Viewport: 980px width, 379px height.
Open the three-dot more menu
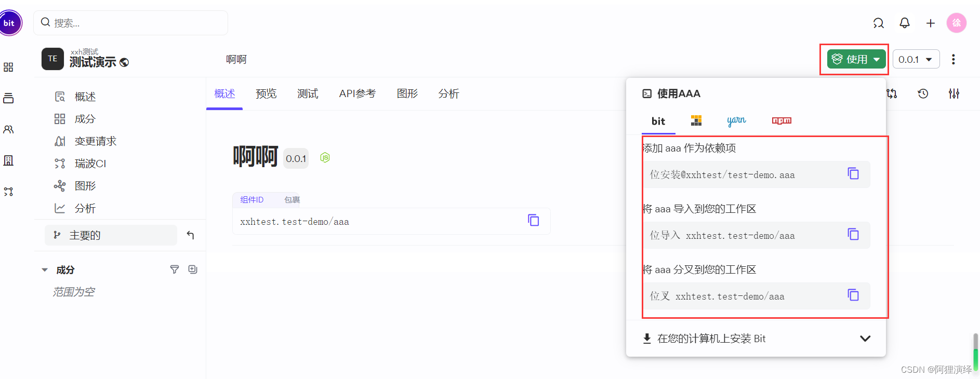click(953, 59)
